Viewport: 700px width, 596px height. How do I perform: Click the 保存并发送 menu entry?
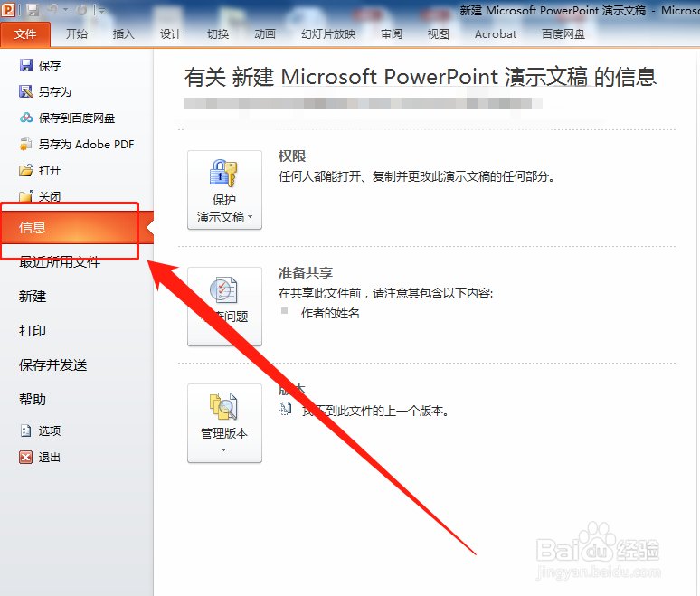pyautogui.click(x=52, y=365)
